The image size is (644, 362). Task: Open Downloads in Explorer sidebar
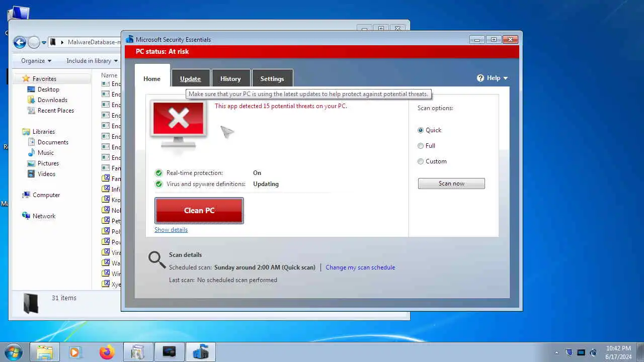52,100
